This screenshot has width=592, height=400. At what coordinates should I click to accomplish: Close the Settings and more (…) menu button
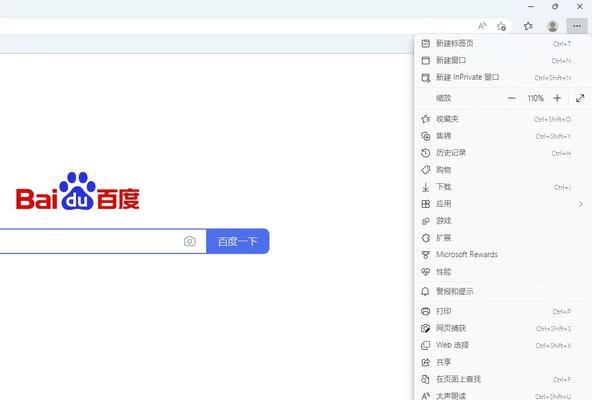577,26
